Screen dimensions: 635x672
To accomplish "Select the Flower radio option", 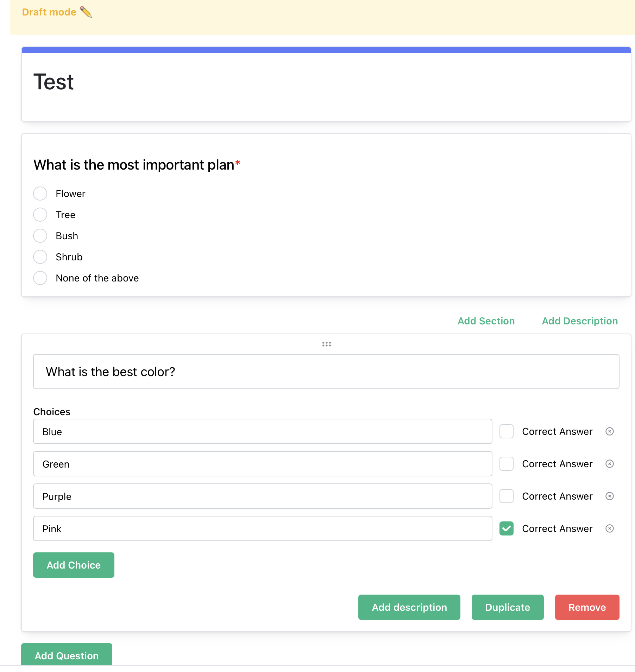I will pyautogui.click(x=40, y=194).
